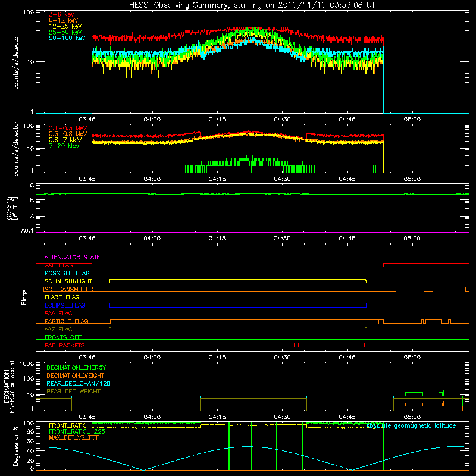Click the 05:00 tick of the Flags panel
Screen dimensions: 476x476
(412, 358)
